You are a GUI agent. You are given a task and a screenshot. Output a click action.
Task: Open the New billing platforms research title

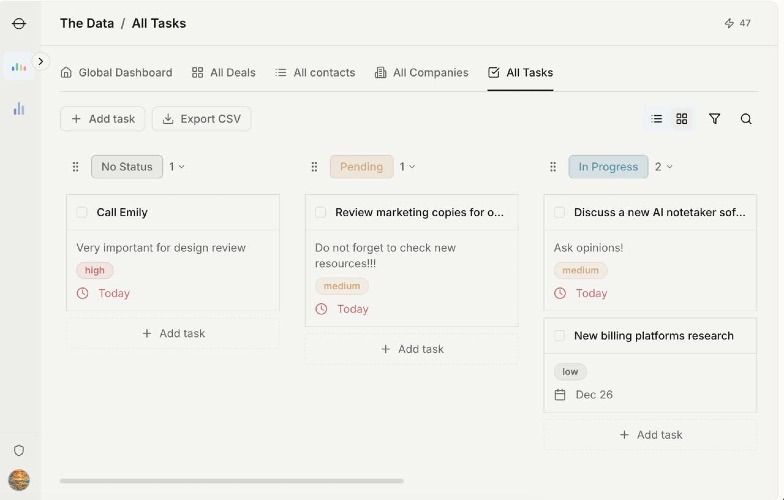click(x=654, y=336)
